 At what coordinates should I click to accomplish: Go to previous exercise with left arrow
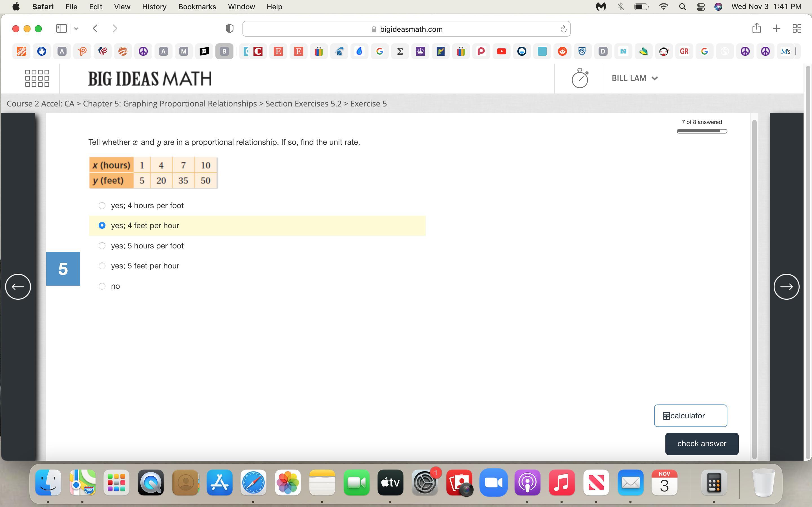pos(18,287)
